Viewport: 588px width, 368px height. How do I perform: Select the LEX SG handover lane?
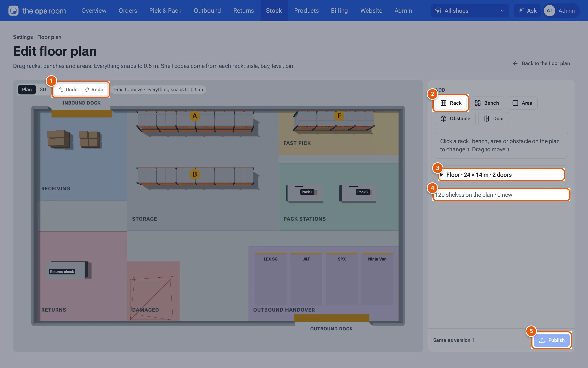pyautogui.click(x=271, y=279)
